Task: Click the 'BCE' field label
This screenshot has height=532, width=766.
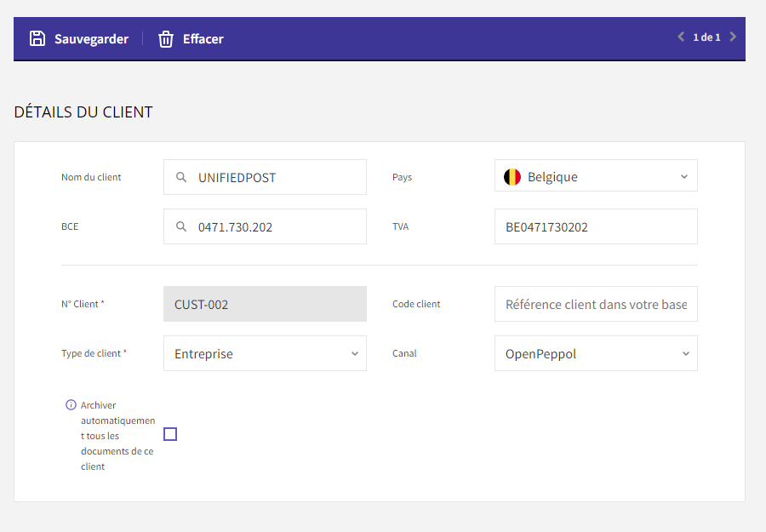Action: pos(70,226)
